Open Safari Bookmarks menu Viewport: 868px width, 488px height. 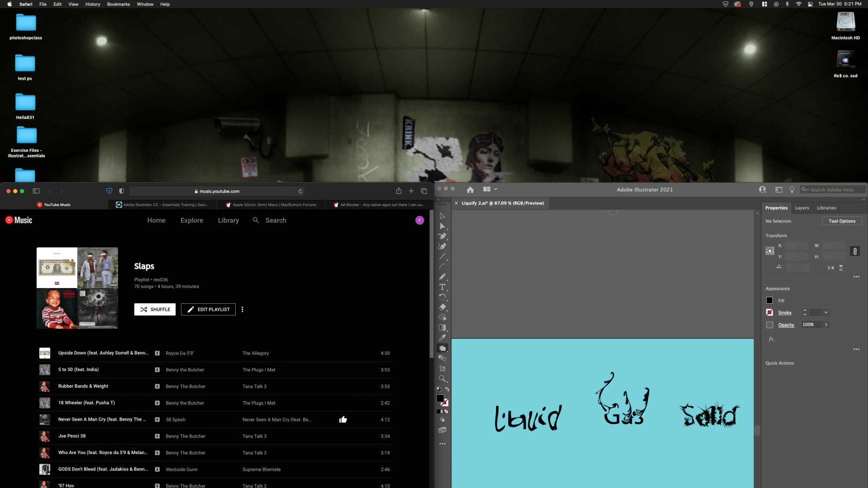[118, 4]
